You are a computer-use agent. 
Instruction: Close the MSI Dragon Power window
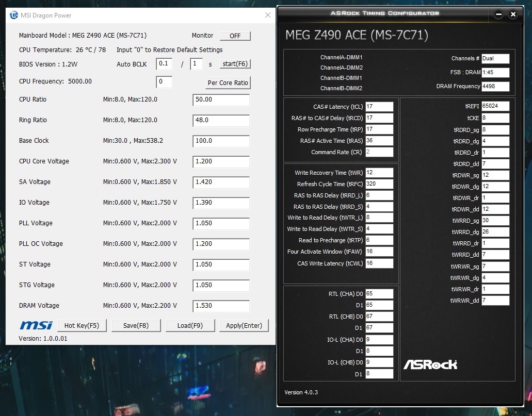coord(268,15)
